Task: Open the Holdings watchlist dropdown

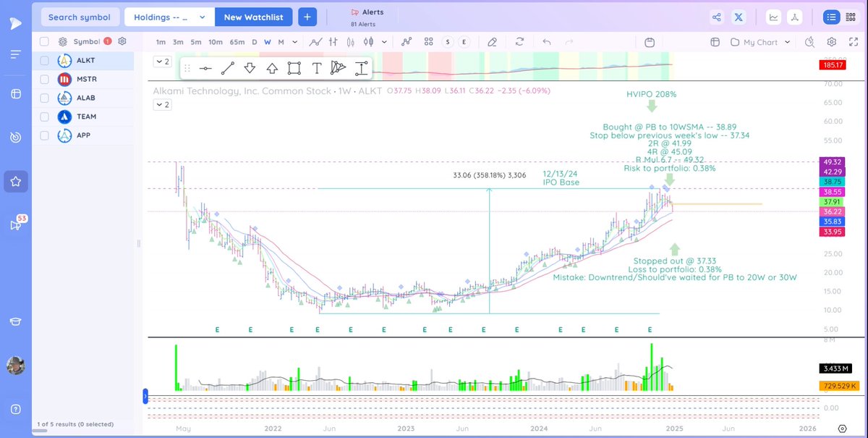Action: click(169, 17)
